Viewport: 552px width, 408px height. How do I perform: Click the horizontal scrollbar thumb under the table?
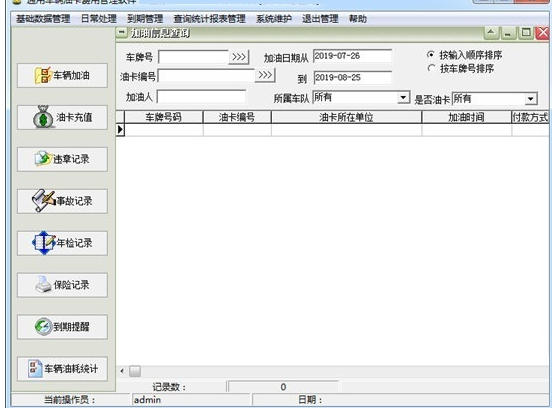(135, 371)
